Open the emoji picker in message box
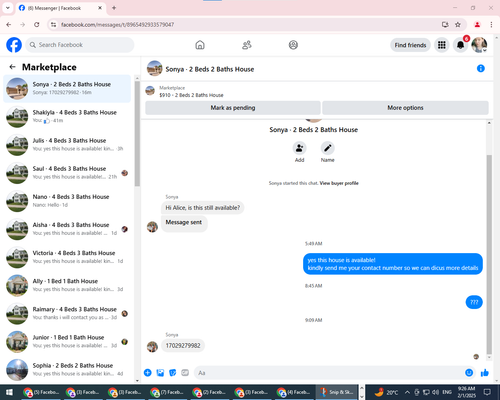This screenshot has width=500, height=400. (x=469, y=373)
